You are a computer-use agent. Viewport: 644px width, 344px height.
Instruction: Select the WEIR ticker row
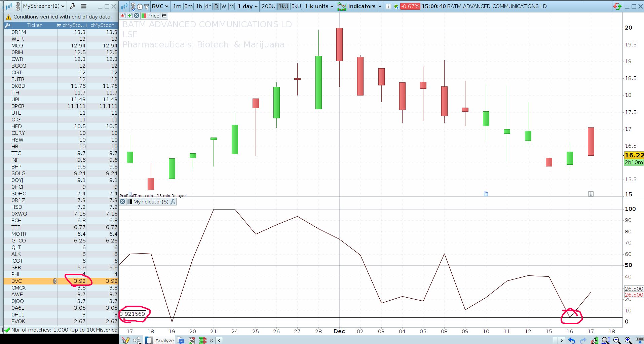[x=61, y=39]
